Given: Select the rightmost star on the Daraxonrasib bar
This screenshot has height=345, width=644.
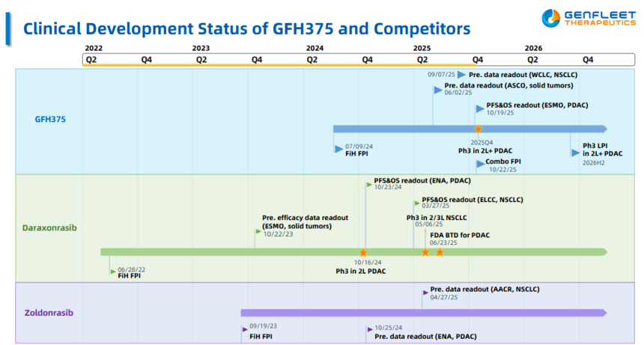Looking at the screenshot, I should click(440, 252).
